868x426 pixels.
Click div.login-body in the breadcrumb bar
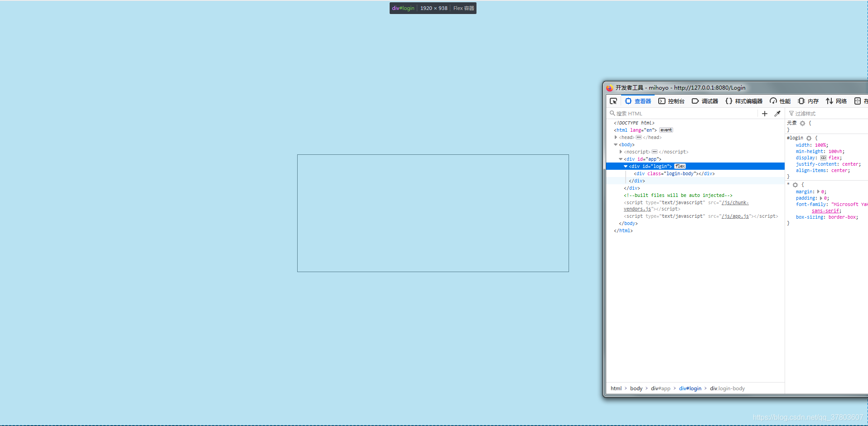727,388
